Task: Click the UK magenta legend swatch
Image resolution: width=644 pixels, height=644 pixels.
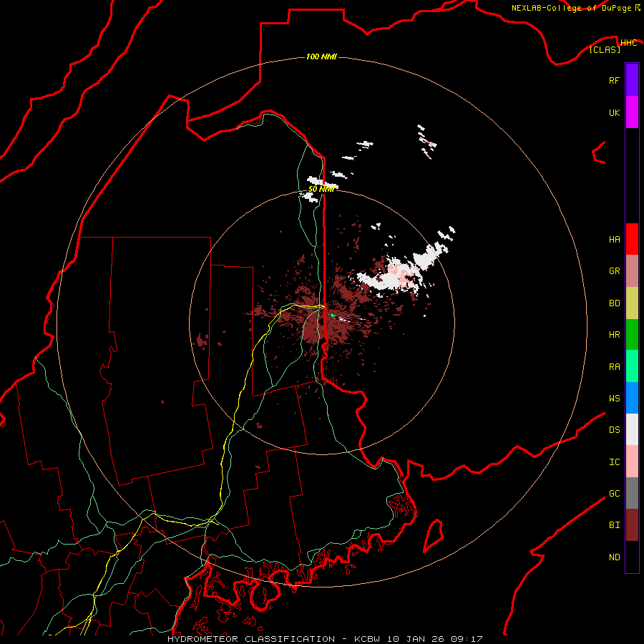Action: tap(632, 112)
